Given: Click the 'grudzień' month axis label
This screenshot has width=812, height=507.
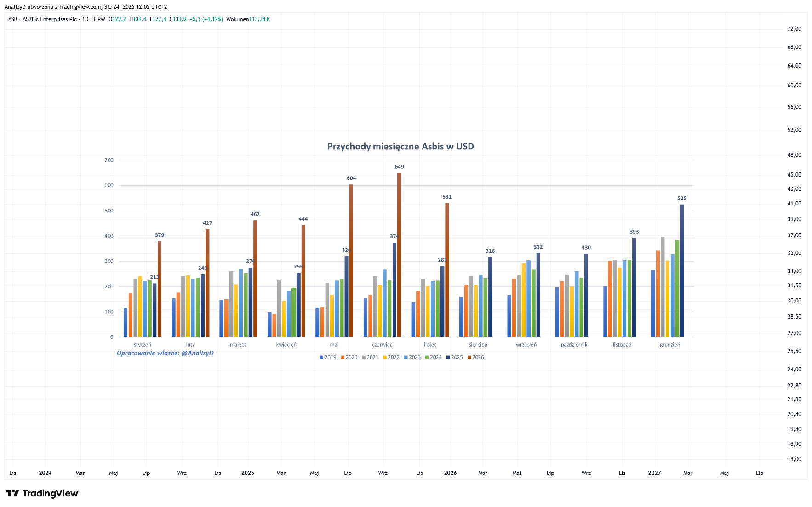Looking at the screenshot, I should click(x=670, y=345).
